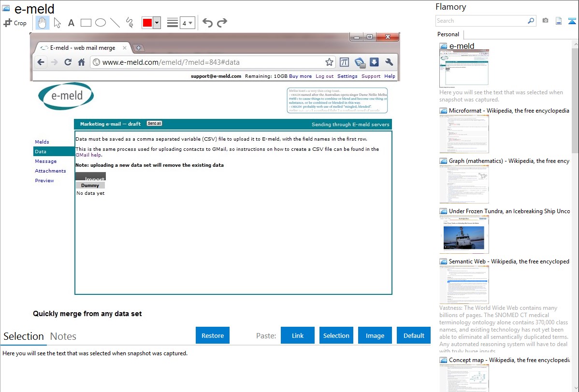Screen dimensions: 579x392
Task: Click the browser home icon
Action: pos(82,62)
